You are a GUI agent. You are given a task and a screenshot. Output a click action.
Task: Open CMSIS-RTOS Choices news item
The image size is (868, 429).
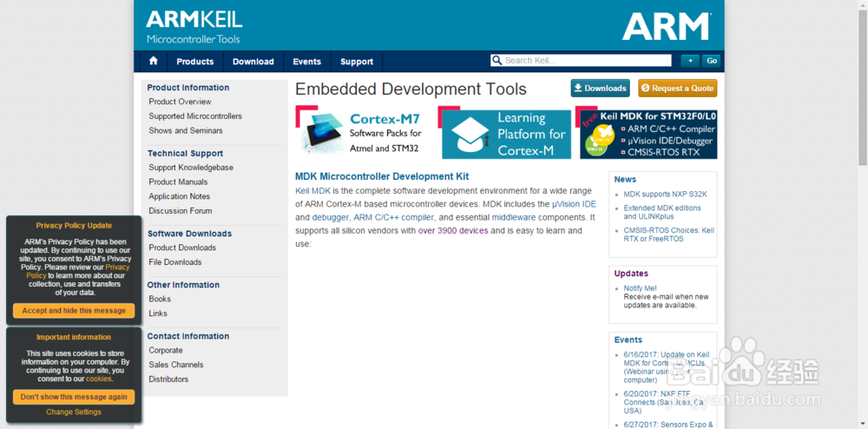(x=668, y=234)
